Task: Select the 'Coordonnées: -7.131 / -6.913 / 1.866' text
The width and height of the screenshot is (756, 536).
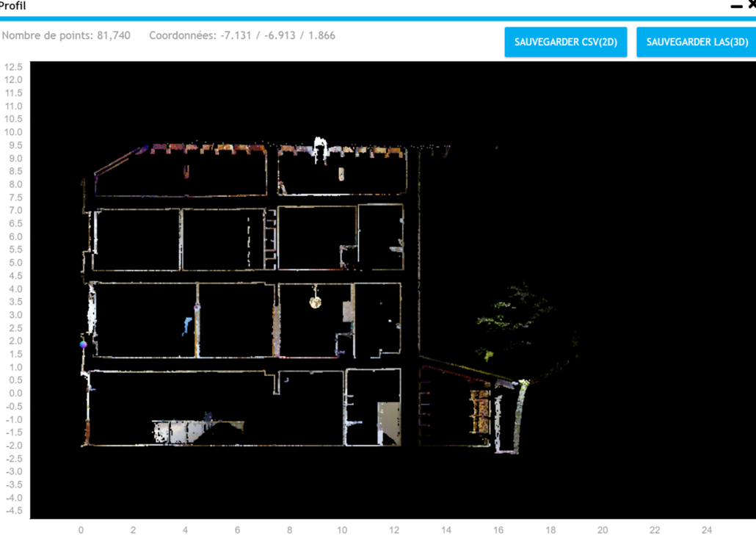Action: (242, 36)
